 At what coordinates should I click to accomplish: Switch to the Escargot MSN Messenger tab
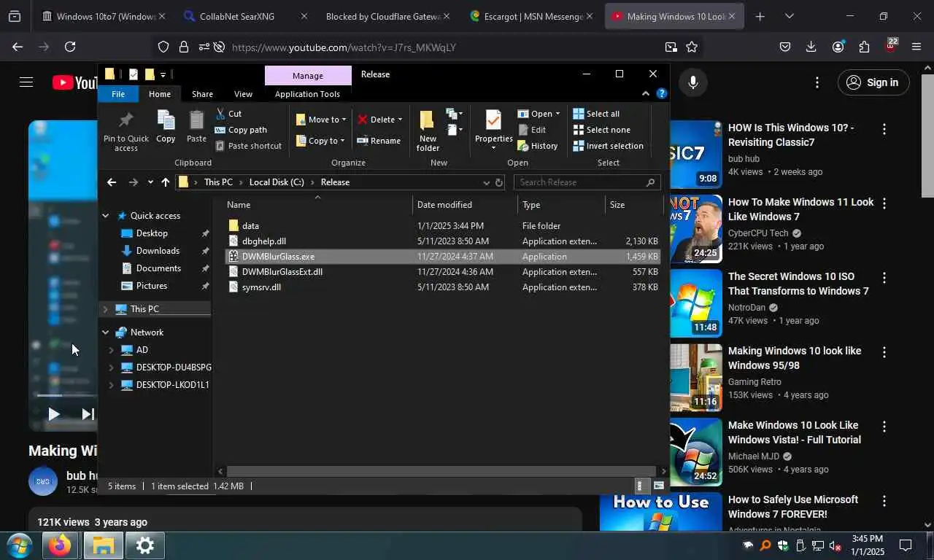point(531,16)
